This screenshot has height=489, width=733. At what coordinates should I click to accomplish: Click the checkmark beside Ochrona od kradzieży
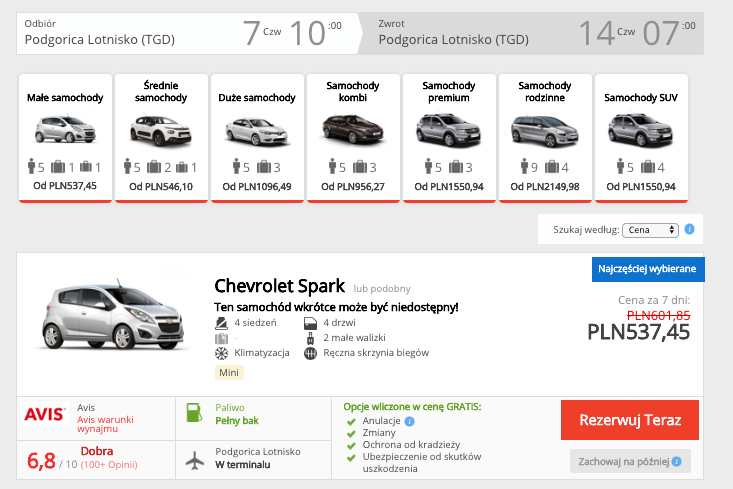click(351, 446)
